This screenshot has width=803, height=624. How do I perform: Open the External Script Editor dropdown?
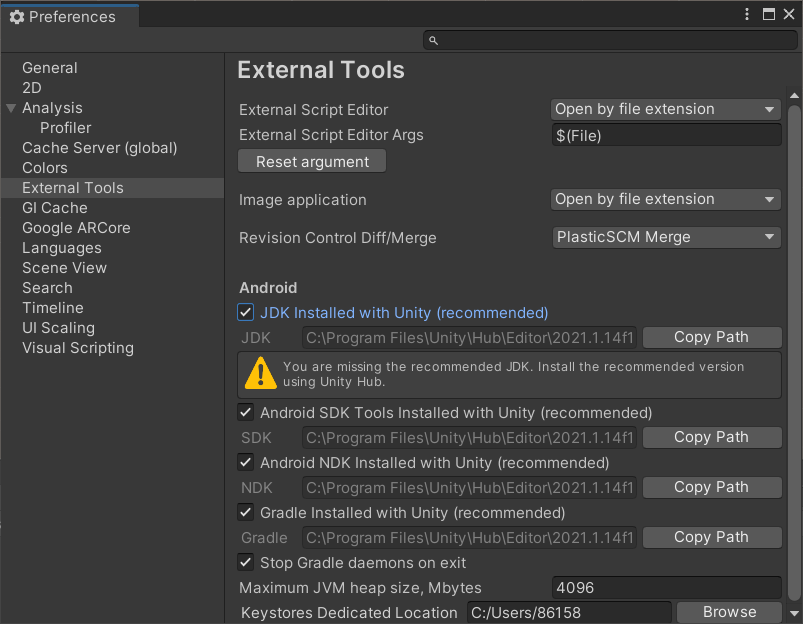[x=665, y=109]
